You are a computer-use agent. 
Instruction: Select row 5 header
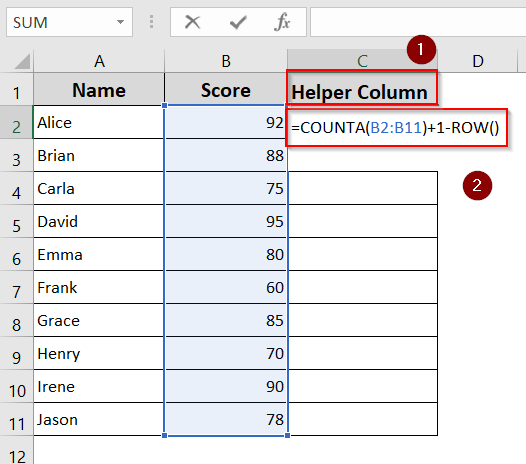pos(16,221)
